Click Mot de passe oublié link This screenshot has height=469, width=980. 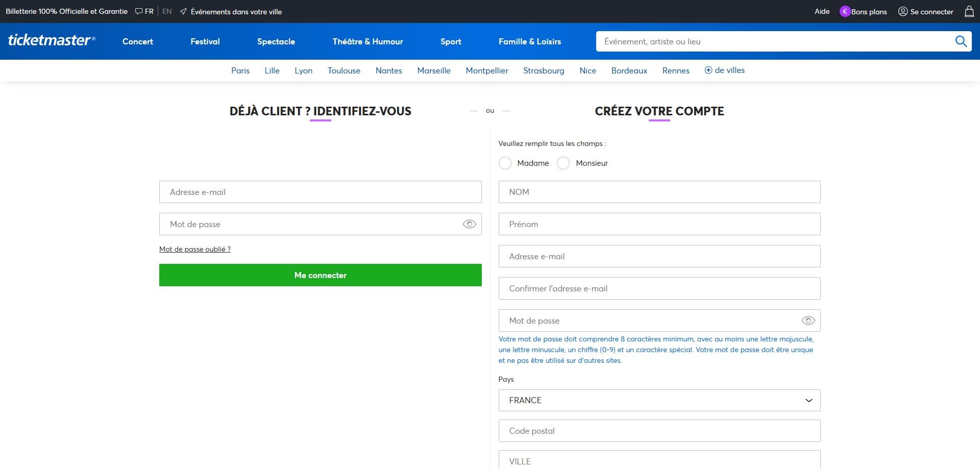pos(195,249)
